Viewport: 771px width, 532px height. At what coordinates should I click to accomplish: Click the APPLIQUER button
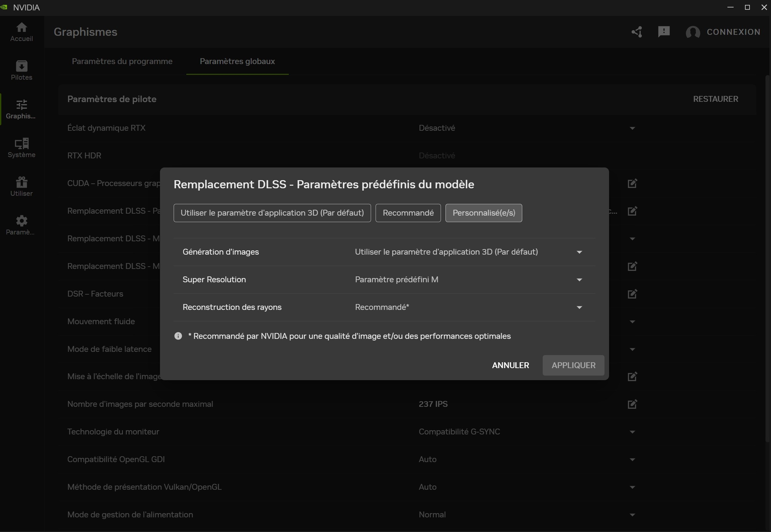point(573,365)
